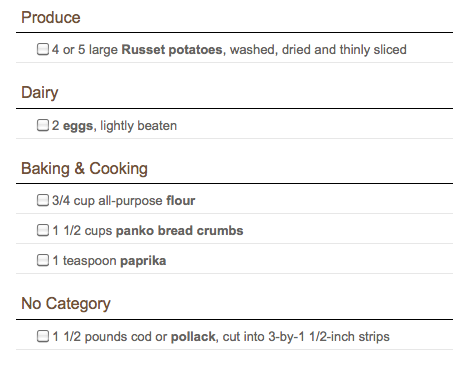Check the Russet potatoes checkbox
This screenshot has width=453, height=368.
point(43,49)
